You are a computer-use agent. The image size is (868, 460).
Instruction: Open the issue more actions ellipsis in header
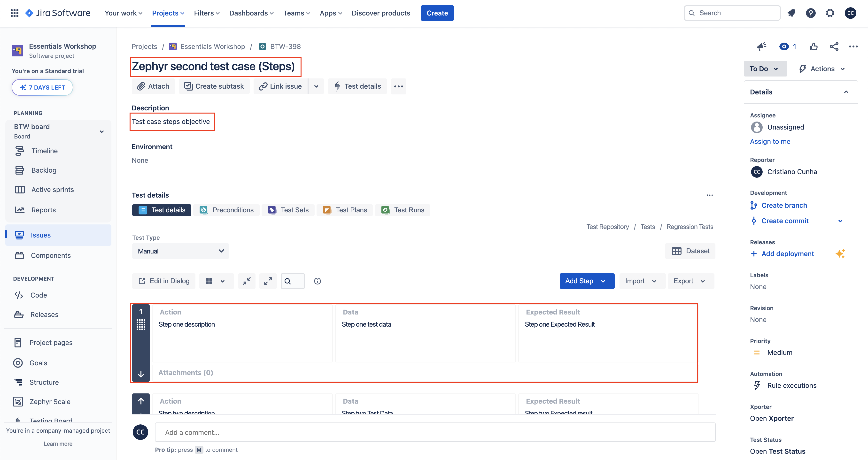click(853, 46)
